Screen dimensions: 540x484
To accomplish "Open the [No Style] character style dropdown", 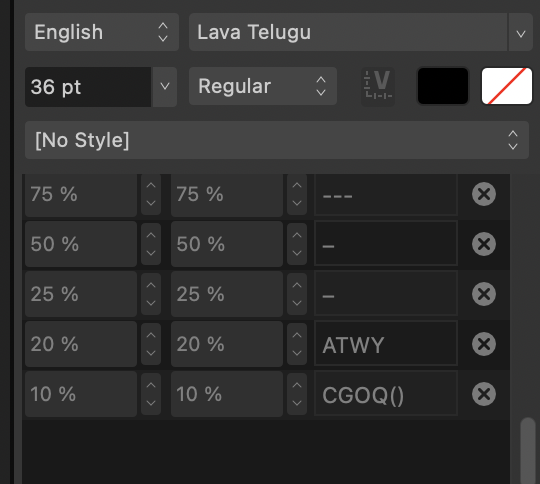I will pyautogui.click(x=277, y=140).
